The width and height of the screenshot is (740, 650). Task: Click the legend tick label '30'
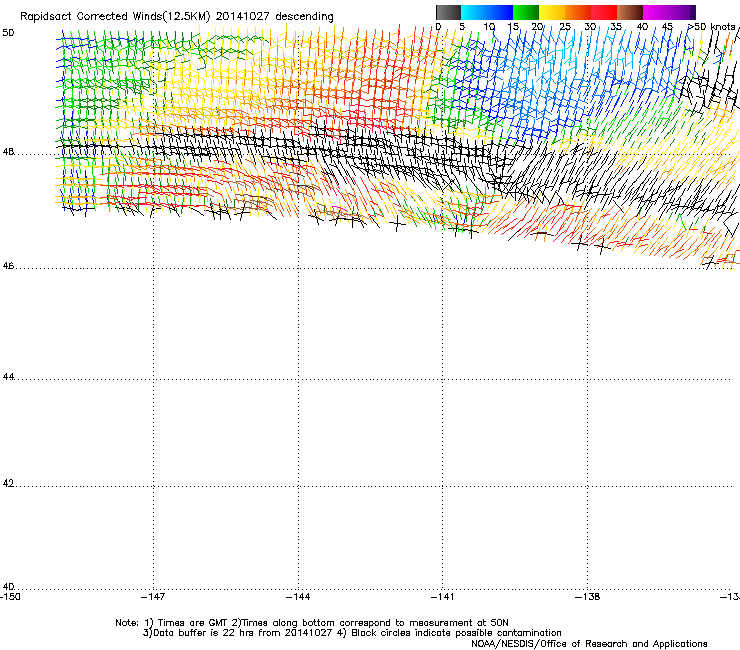(590, 26)
